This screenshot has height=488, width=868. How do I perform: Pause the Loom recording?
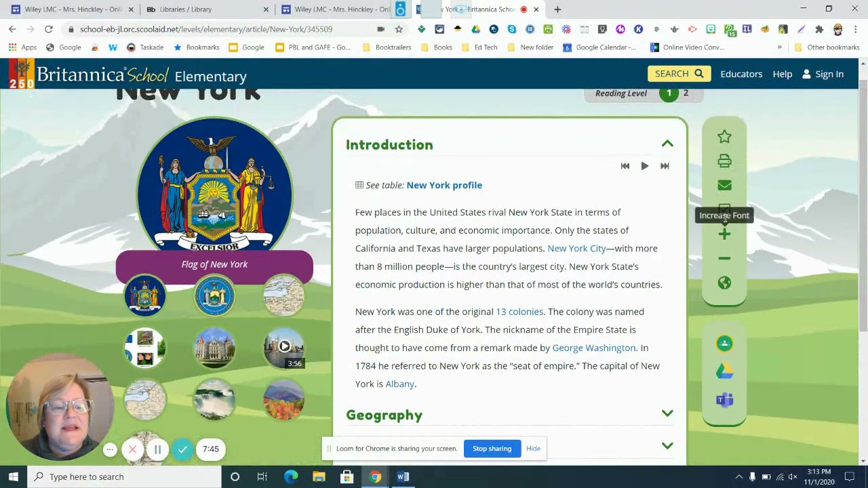[157, 449]
